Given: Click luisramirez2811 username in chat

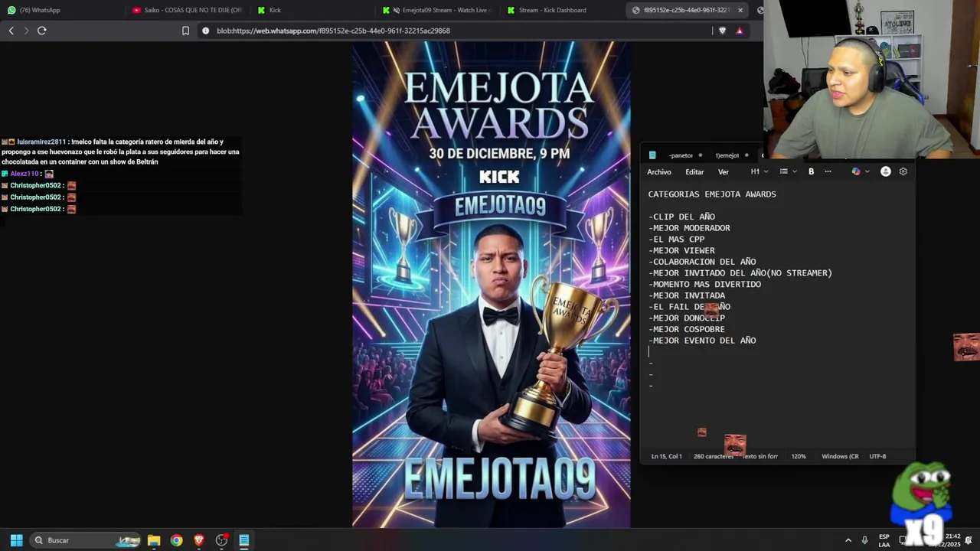Looking at the screenshot, I should 41,142.
